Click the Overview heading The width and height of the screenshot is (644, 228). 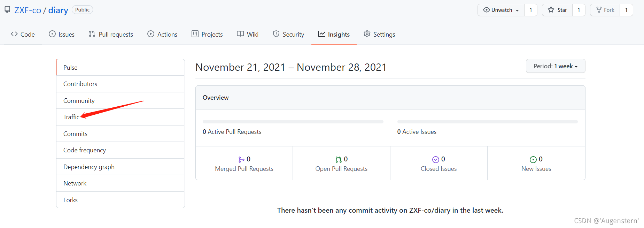[x=216, y=98]
